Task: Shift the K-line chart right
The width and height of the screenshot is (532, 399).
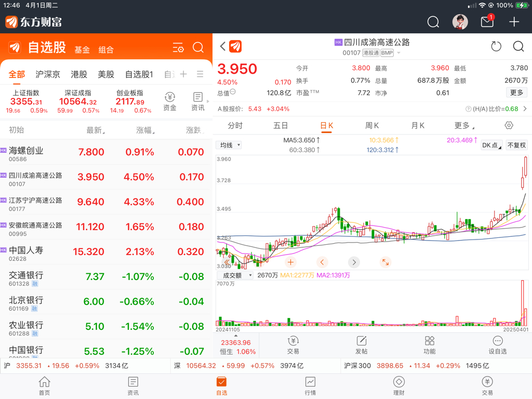Action: coord(354,262)
